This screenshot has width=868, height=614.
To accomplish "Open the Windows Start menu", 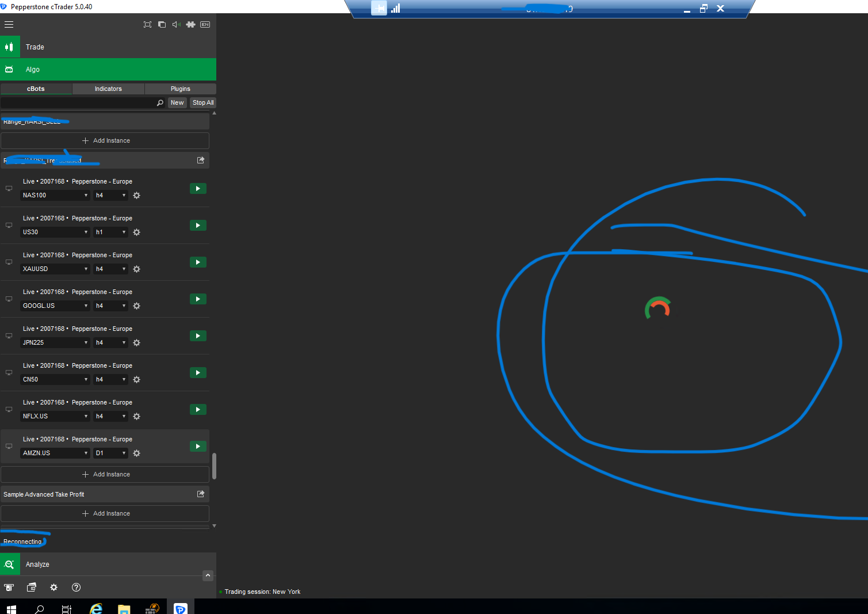I will 11,609.
